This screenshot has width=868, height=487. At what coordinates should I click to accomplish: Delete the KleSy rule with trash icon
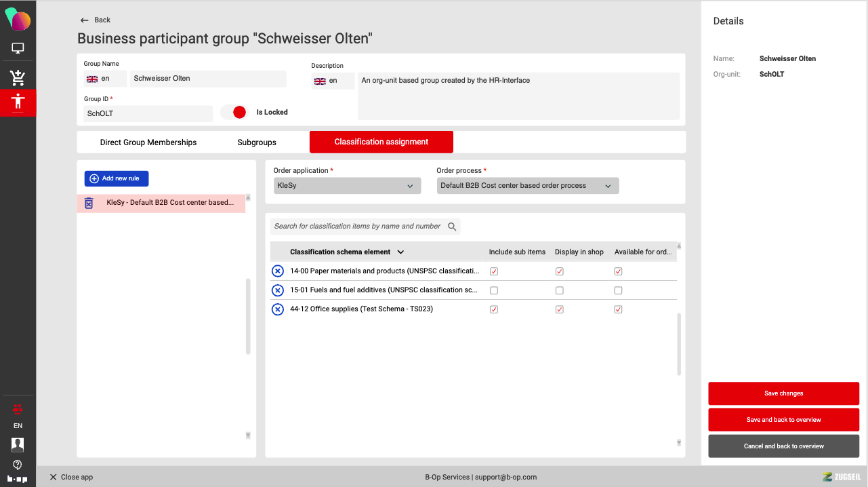(x=89, y=203)
